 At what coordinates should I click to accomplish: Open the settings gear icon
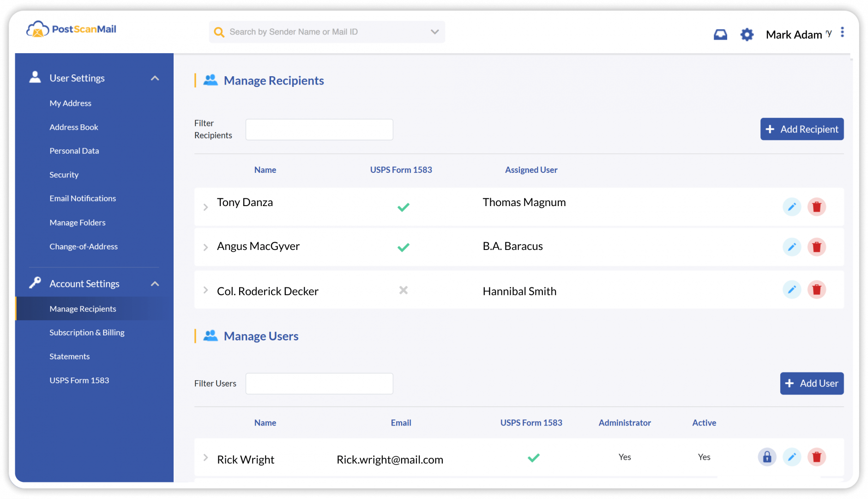tap(746, 34)
